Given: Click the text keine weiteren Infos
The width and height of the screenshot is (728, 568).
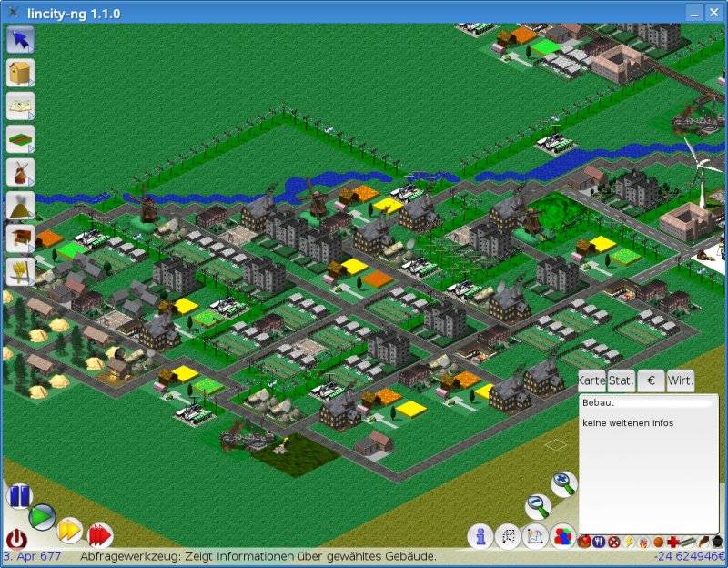Looking at the screenshot, I should pyautogui.click(x=628, y=423).
